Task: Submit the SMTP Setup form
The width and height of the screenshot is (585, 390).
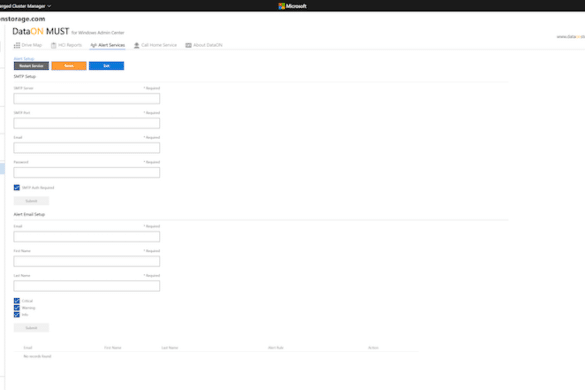Action: (31, 201)
